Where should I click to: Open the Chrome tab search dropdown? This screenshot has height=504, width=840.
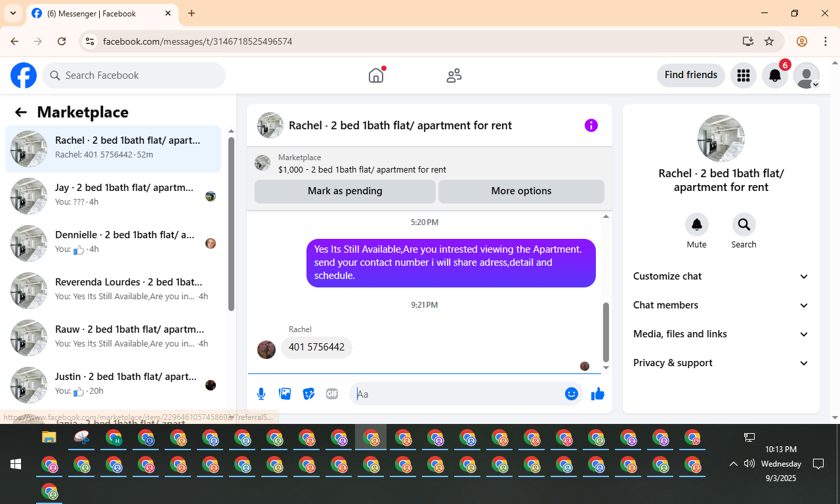tap(13, 13)
